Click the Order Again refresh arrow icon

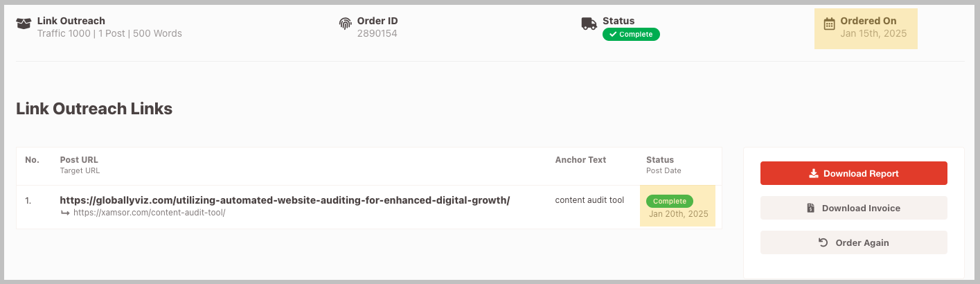pyautogui.click(x=823, y=242)
